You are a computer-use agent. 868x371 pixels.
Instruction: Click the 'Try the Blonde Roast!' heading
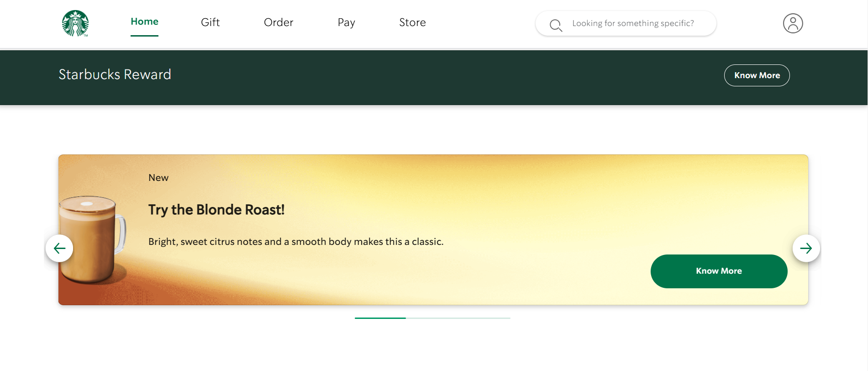click(216, 210)
